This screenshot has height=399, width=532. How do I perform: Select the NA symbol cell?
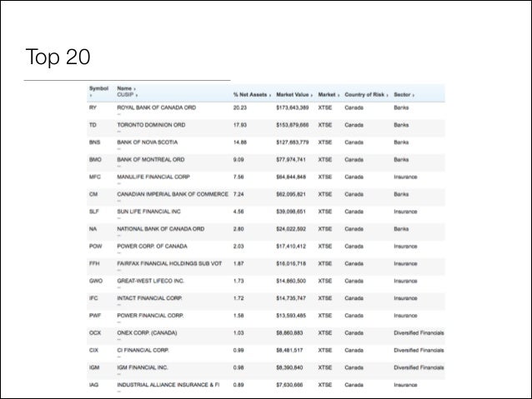(x=93, y=229)
